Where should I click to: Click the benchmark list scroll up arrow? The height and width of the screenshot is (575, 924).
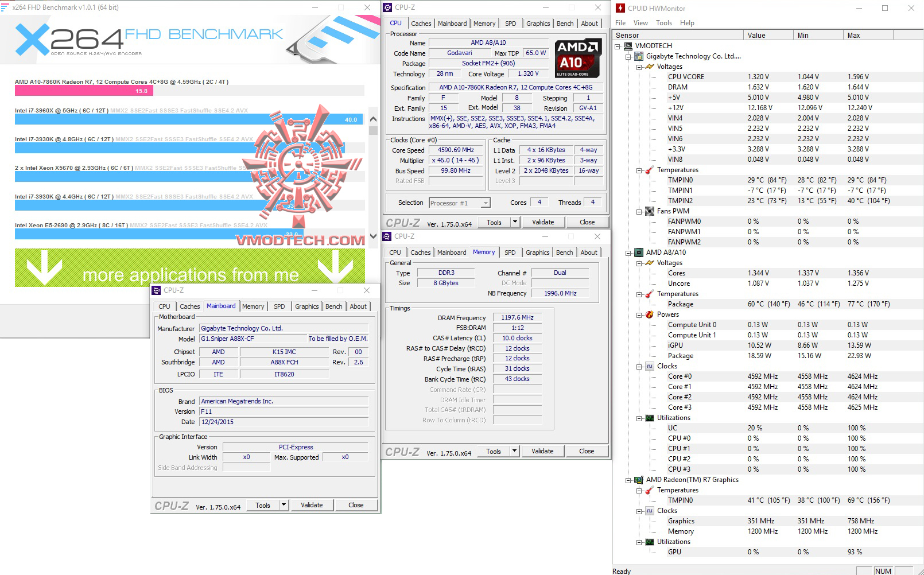[x=373, y=119]
